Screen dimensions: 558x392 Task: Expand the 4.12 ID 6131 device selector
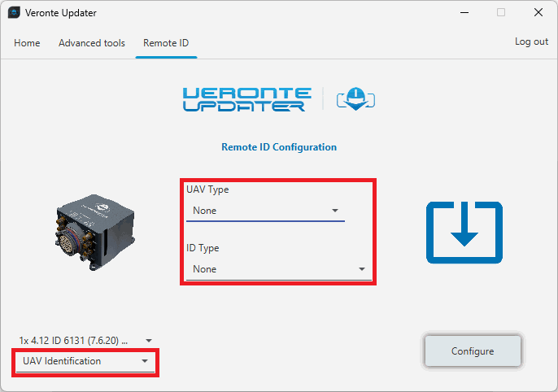point(85,340)
